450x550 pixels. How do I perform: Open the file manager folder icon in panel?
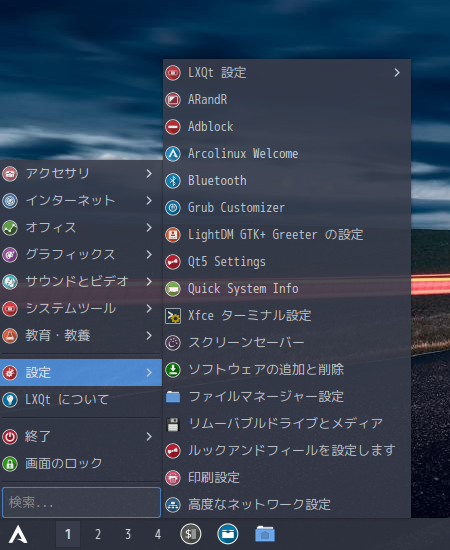265,534
